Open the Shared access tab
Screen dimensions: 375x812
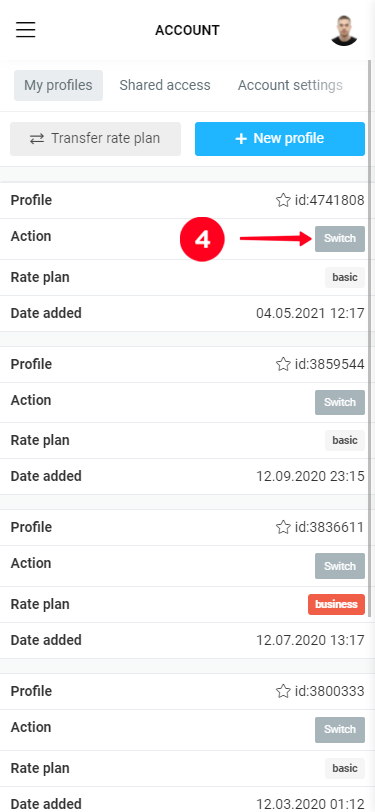[165, 85]
